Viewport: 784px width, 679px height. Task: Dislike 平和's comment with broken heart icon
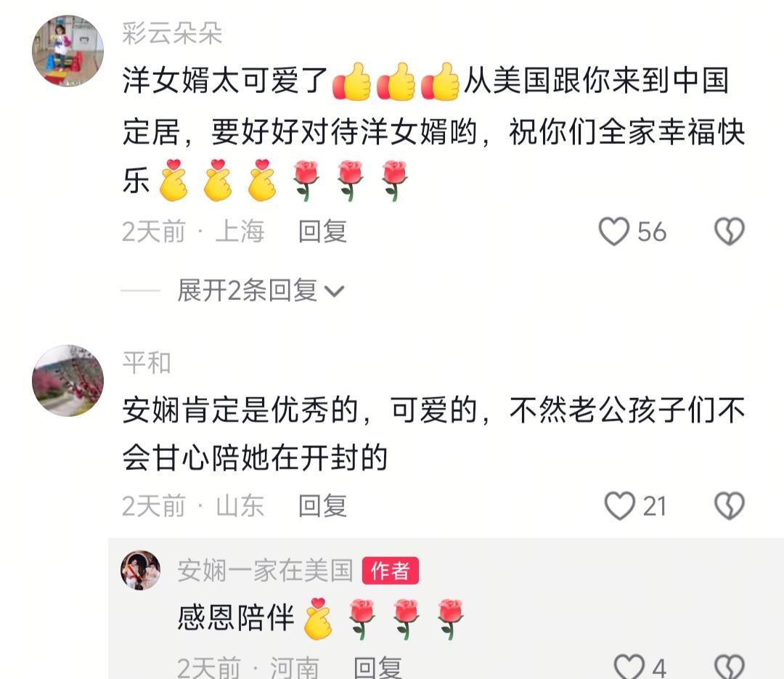point(730,506)
